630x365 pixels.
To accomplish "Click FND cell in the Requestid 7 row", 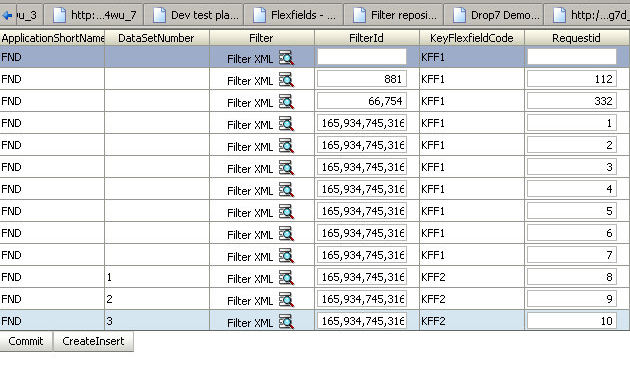I will pyautogui.click(x=52, y=255).
